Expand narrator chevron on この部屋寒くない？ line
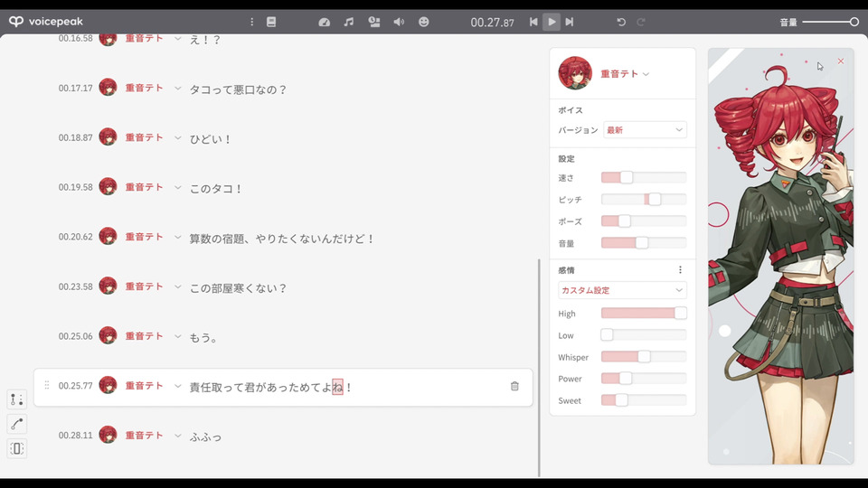Screen dimensions: 868x488 tap(178, 286)
